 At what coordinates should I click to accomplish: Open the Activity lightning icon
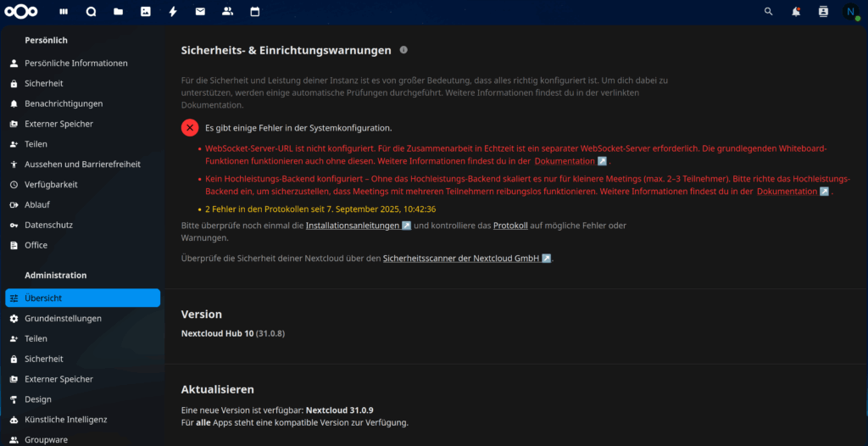pyautogui.click(x=173, y=12)
